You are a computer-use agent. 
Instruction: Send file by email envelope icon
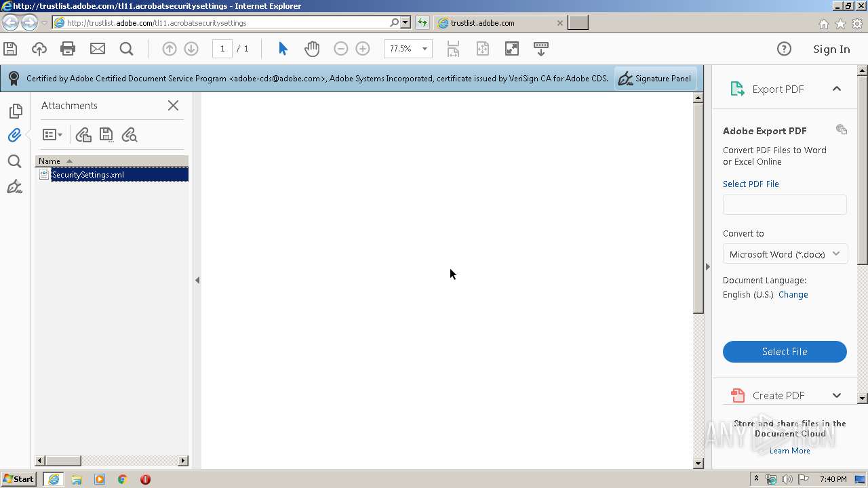(x=98, y=49)
